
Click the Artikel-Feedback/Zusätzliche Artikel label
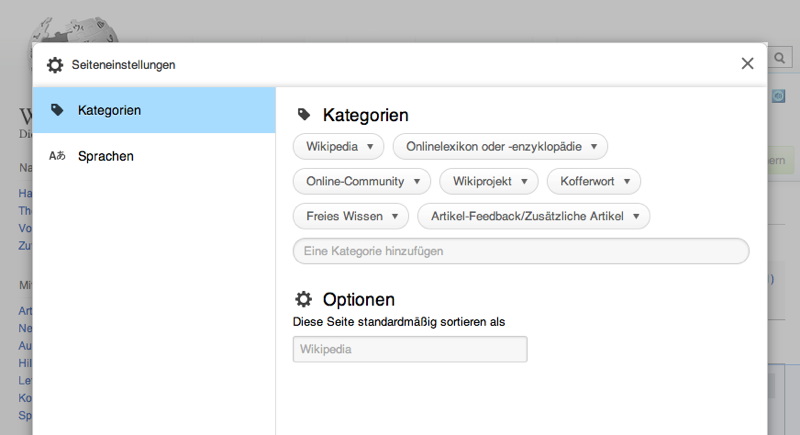(527, 216)
